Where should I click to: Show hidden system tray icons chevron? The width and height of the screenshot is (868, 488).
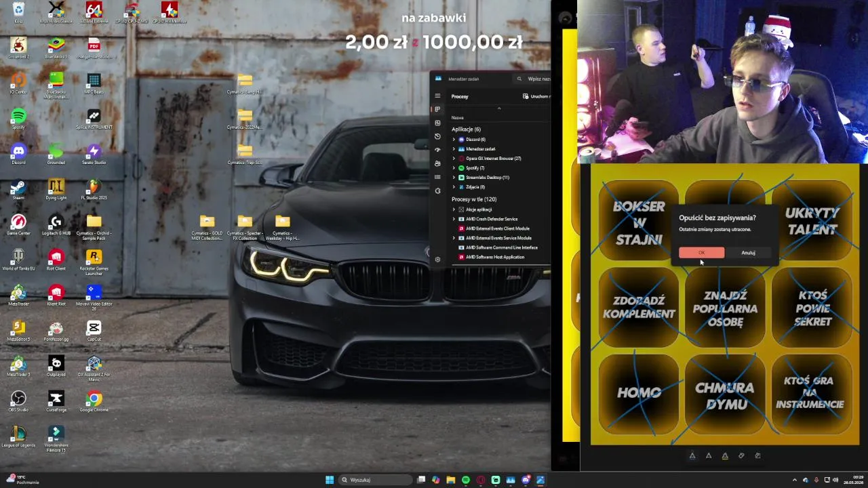point(795,480)
